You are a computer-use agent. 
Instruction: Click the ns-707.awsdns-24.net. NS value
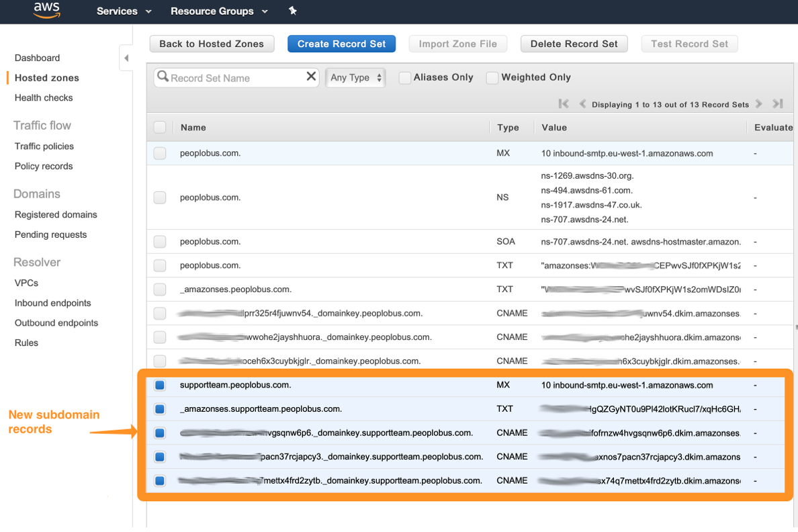coord(585,220)
